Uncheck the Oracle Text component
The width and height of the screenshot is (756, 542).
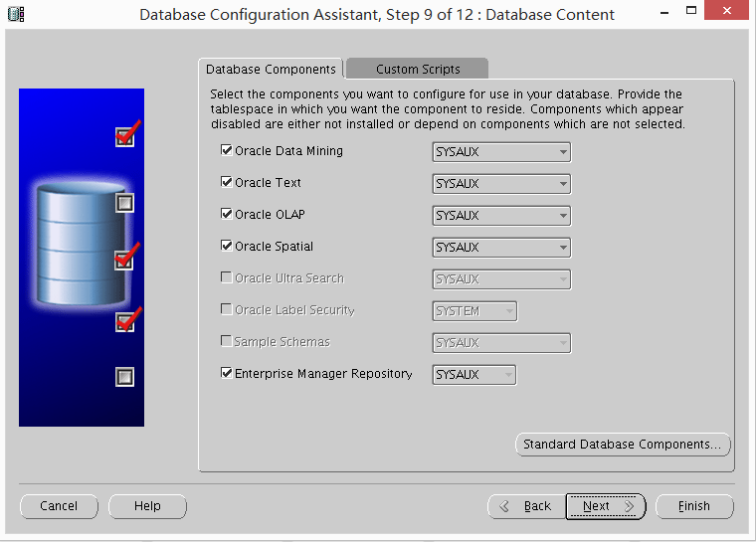pyautogui.click(x=226, y=182)
